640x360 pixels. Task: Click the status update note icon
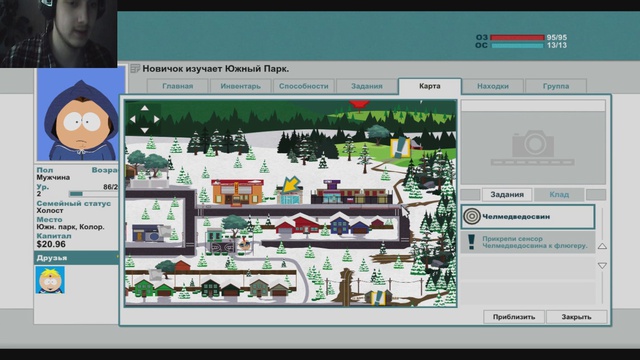[135, 69]
